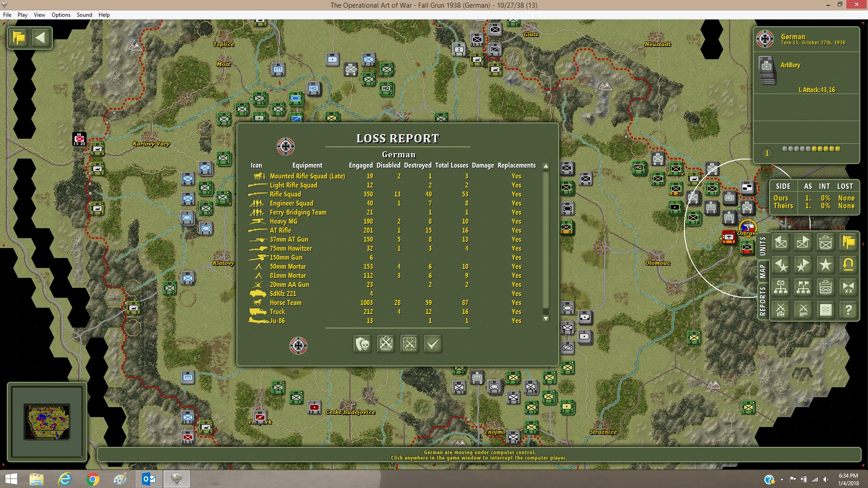Open the question mark help button
868x488 pixels.
(849, 310)
